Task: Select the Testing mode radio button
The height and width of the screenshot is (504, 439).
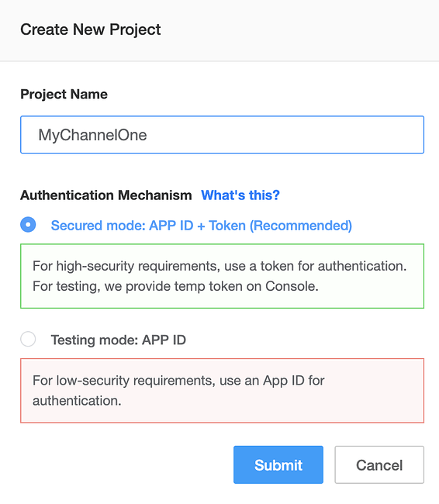Action: (28, 339)
